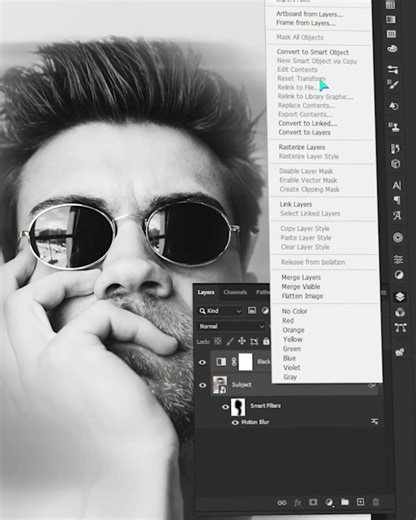416x520 pixels.
Task: Create a new layer
Action: [x=360, y=502]
